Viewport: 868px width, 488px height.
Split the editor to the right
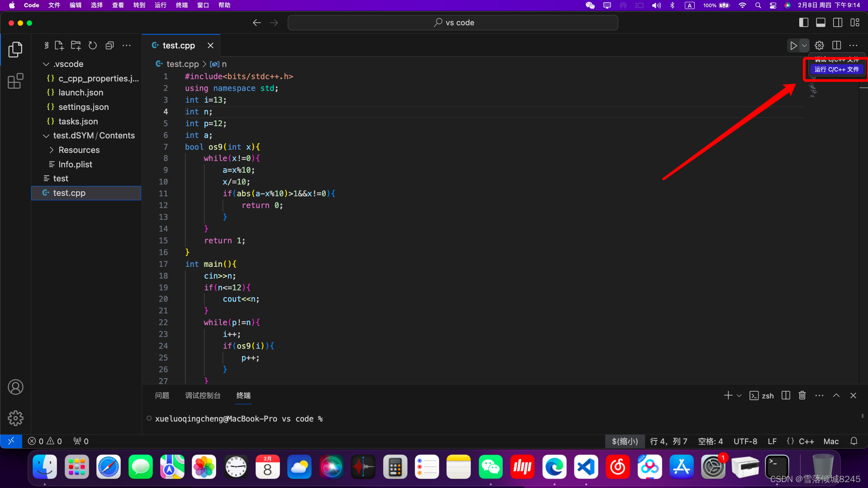836,46
